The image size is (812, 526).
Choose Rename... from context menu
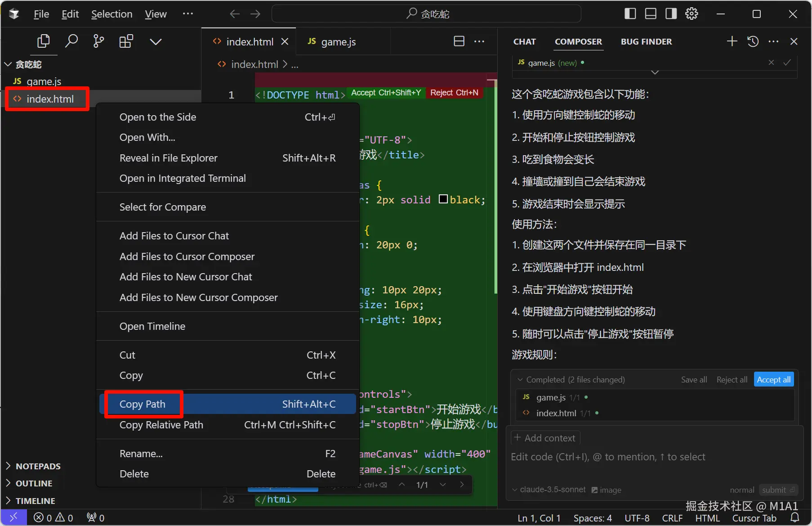(228, 454)
